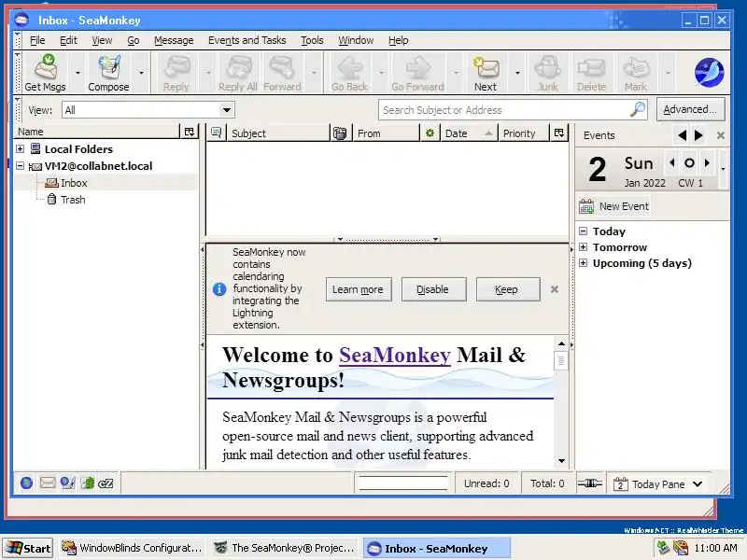Image resolution: width=747 pixels, height=560 pixels.
Task: Open the Next button dropdown arrow
Action: pos(517,73)
